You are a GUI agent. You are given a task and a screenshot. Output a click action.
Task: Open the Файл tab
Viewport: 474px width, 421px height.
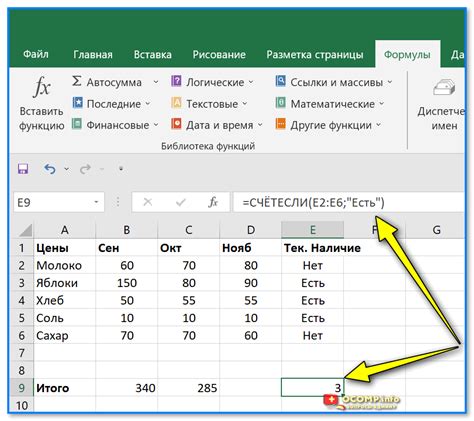click(36, 54)
